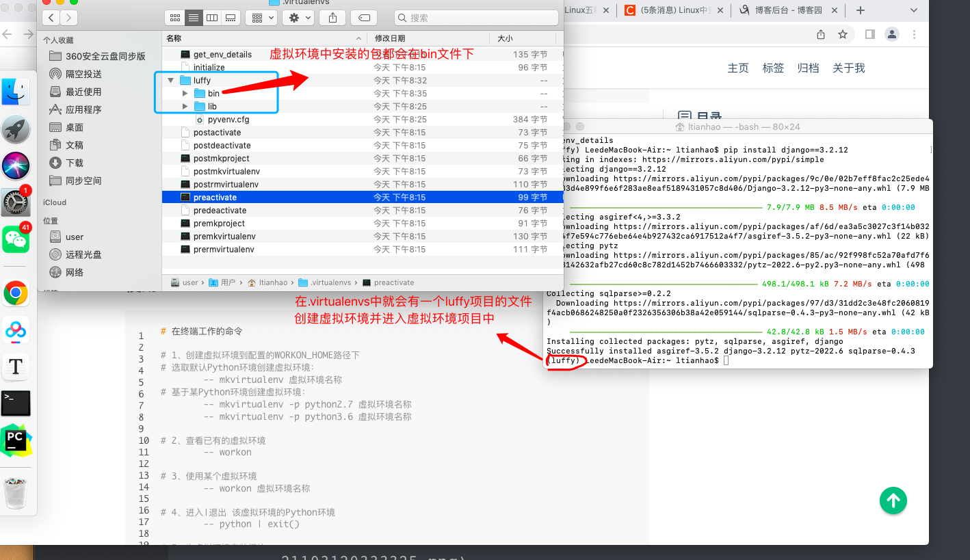Switch Finder to column view
970x560 pixels.
(211, 18)
